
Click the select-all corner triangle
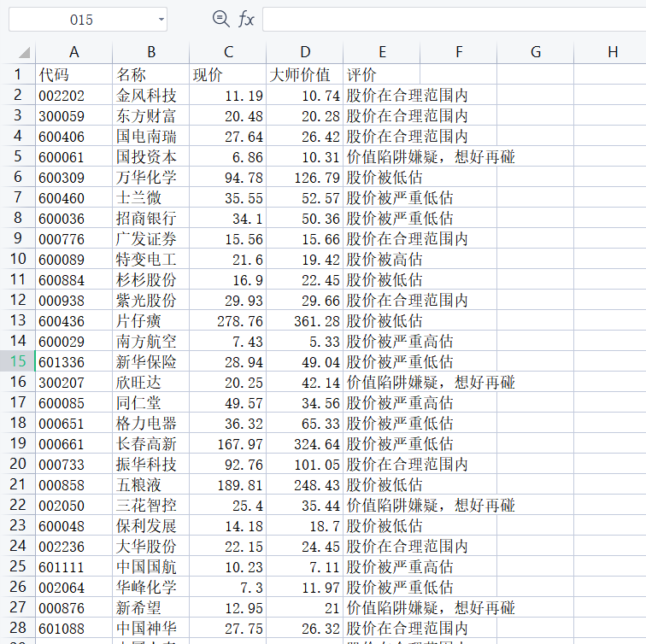(24, 52)
